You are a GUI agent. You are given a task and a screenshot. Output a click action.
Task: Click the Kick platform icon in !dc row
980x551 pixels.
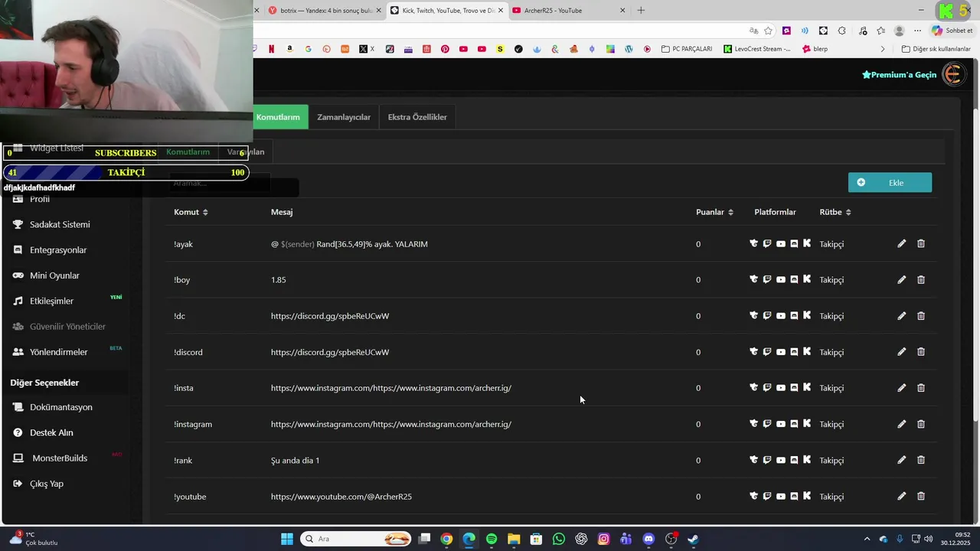click(807, 315)
